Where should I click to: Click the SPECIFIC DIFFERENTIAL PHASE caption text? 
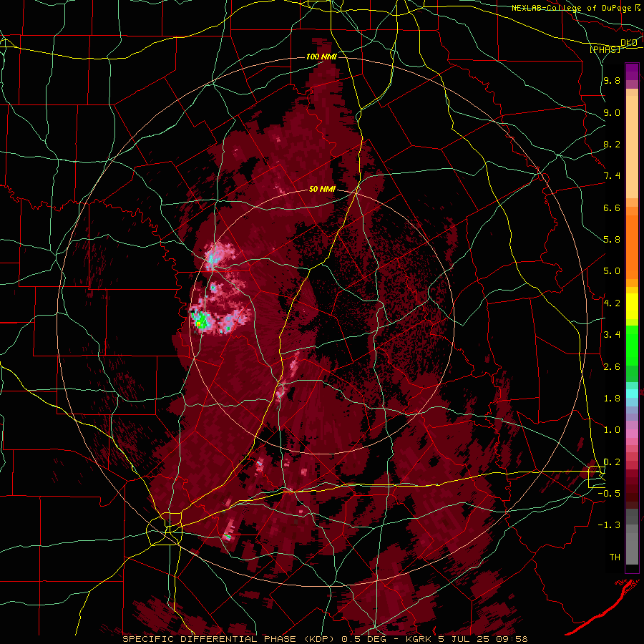point(209,639)
